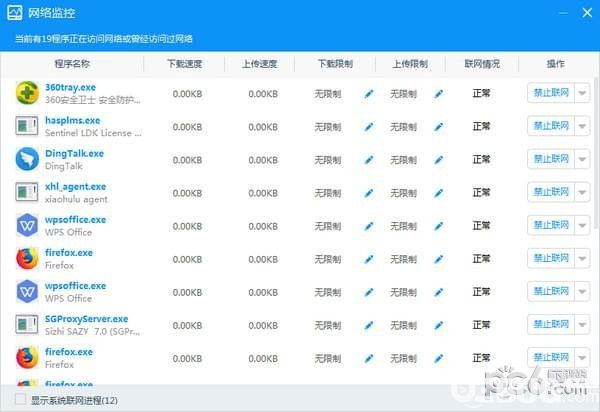This screenshot has height=412, width=600.
Task: Click 禁止联网 button for hasplms.exe
Action: click(551, 126)
